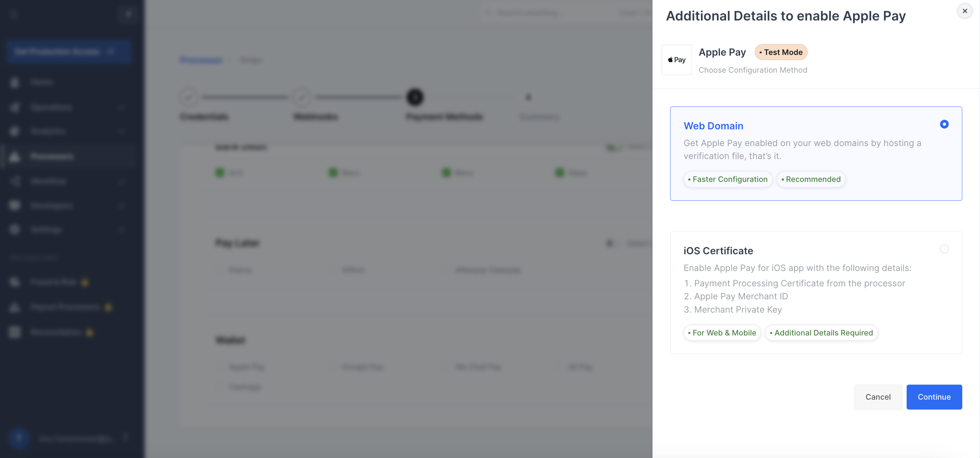This screenshot has height=458, width=980.
Task: Expand the Developers sidebar chevron
Action: pos(121,205)
